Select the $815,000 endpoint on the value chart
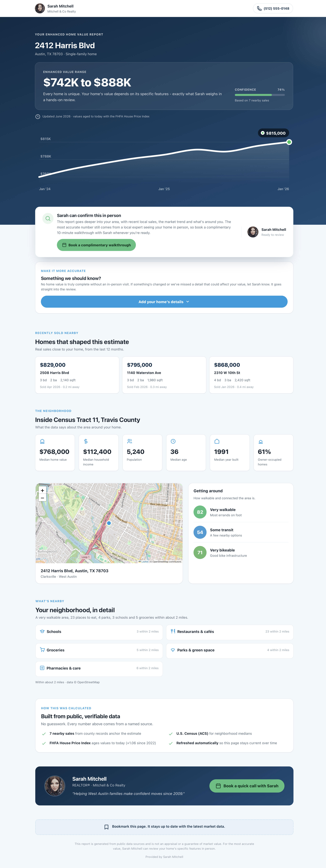Viewport: 326px width, 868px height. [289, 142]
